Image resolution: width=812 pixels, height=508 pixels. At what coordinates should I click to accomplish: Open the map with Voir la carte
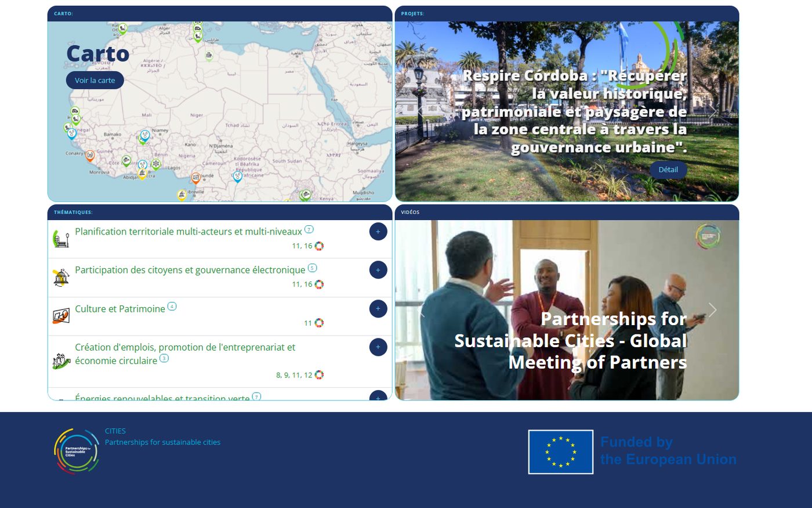coord(95,80)
